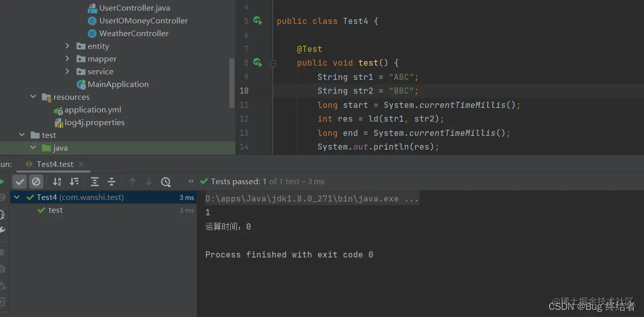Image resolution: width=644 pixels, height=317 pixels.
Task: Click previous failed test arrow
Action: click(132, 182)
